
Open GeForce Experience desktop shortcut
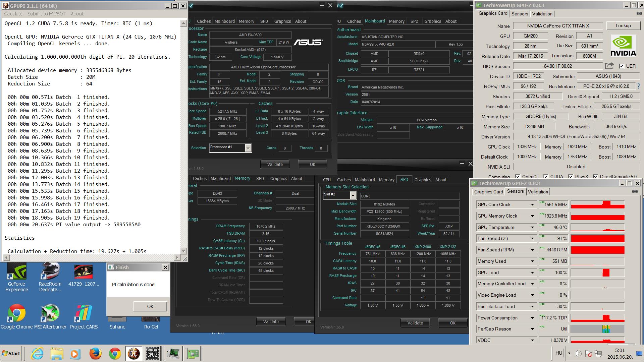click(16, 278)
